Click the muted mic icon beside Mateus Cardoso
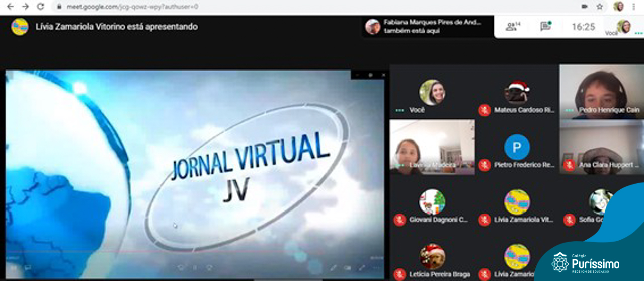 pos(485,110)
